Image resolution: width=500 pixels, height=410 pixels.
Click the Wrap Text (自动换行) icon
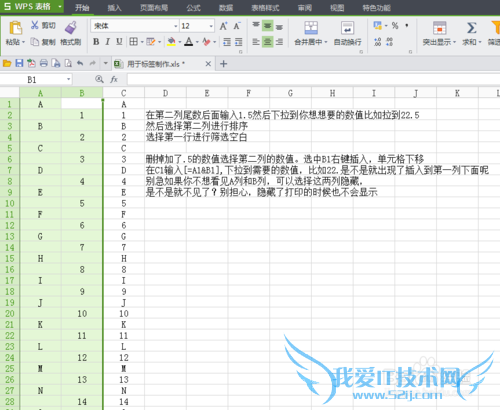point(347,28)
